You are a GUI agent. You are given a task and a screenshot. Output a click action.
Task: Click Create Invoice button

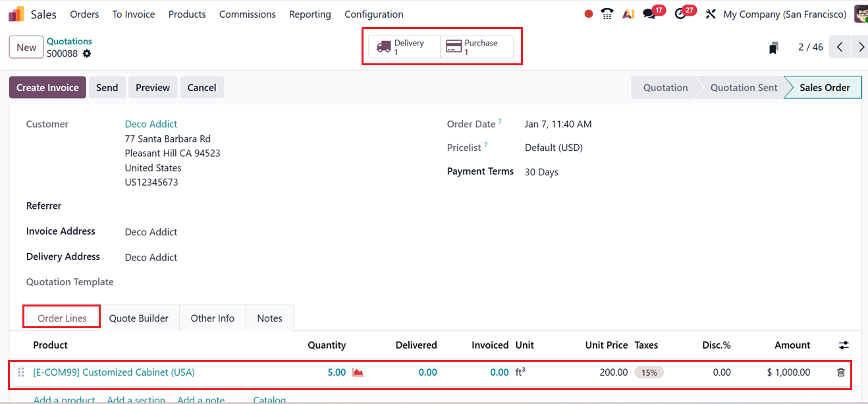[47, 88]
